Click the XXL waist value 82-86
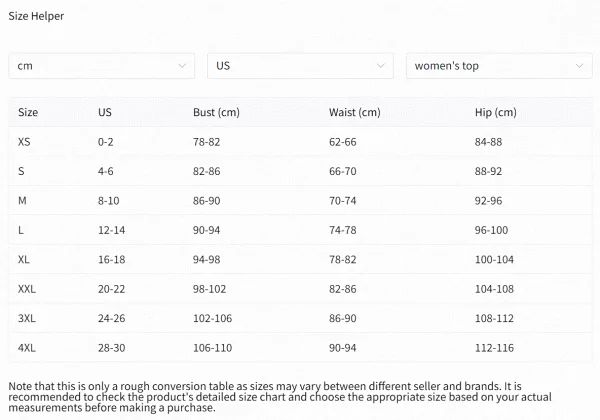This screenshot has width=600, height=420. click(x=342, y=289)
